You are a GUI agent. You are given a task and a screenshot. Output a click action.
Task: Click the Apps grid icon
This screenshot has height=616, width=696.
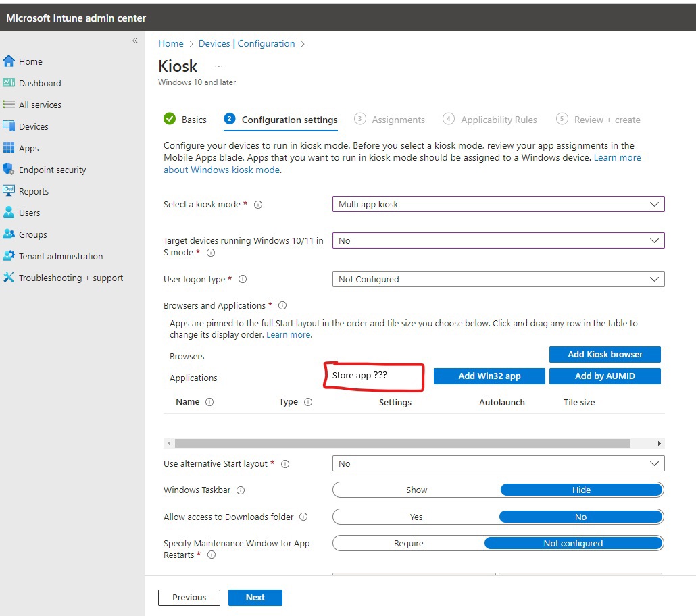[x=8, y=148]
